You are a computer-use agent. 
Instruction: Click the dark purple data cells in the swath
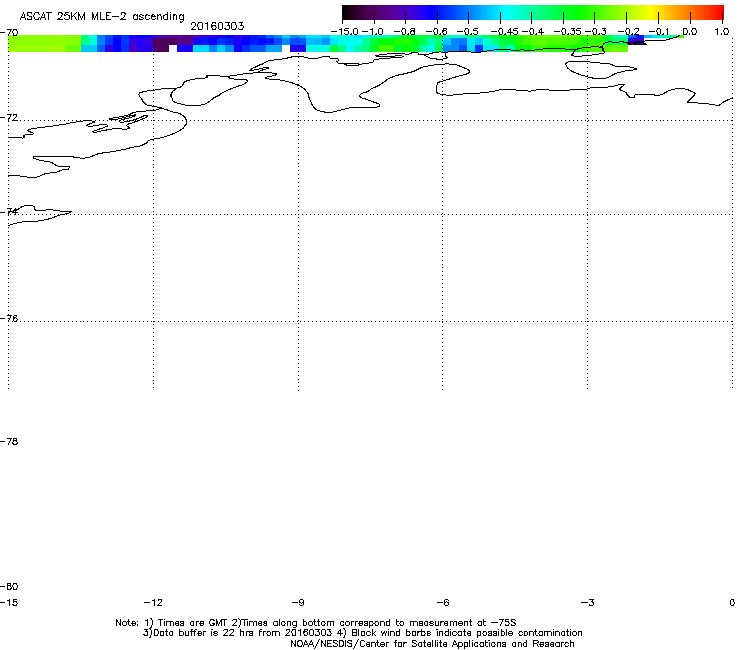point(165,43)
